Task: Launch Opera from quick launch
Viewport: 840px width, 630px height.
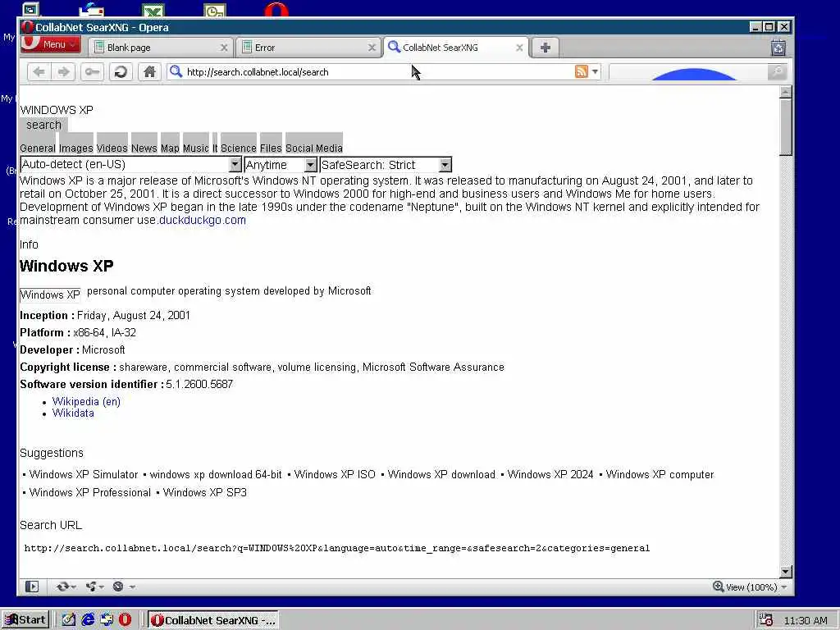Action: 125,620
